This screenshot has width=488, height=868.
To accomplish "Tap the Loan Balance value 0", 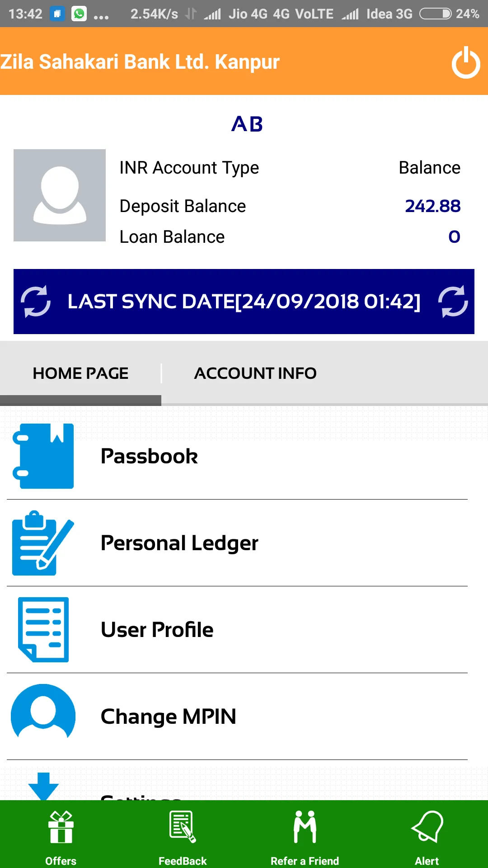I will click(x=454, y=237).
